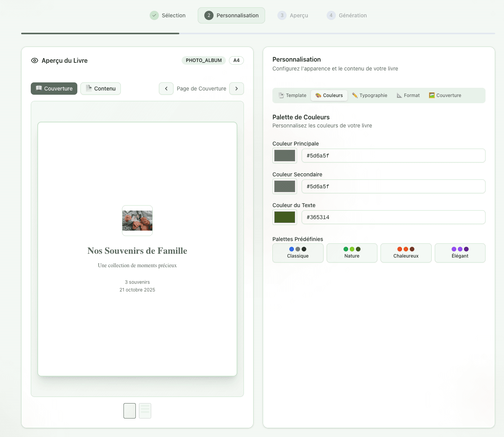This screenshot has width=504, height=437.
Task: Click the eye icon beside Aperçu du Livre
Action: 35,60
